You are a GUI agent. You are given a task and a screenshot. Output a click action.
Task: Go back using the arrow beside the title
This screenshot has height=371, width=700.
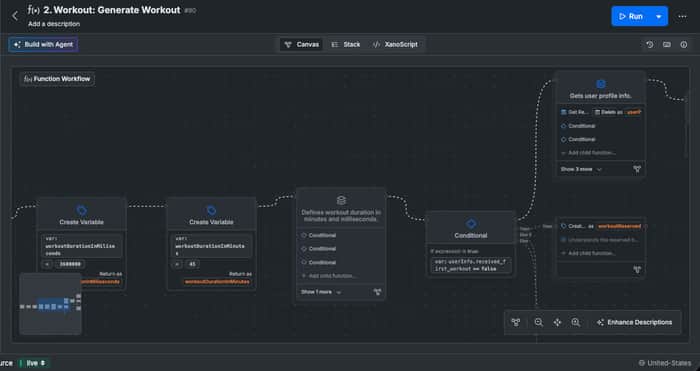click(x=15, y=16)
